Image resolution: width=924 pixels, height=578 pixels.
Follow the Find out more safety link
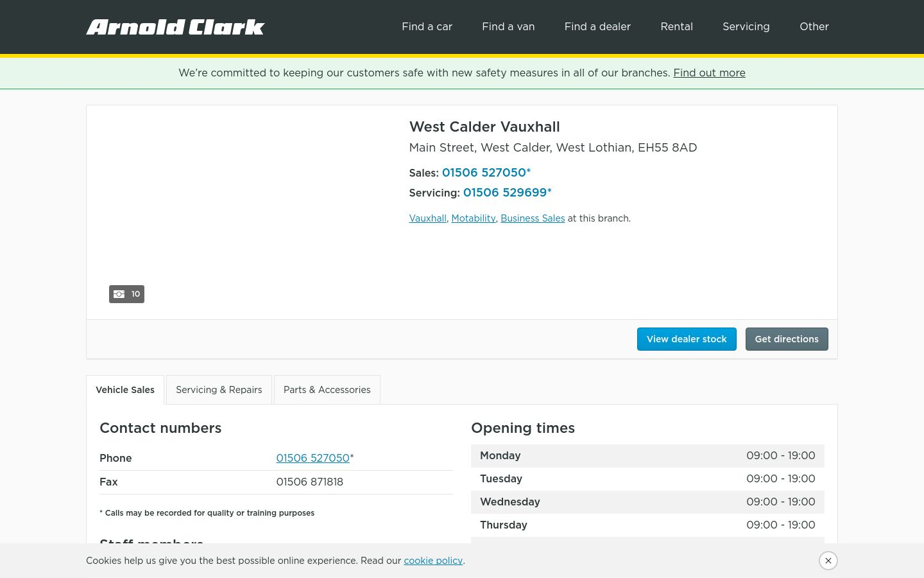709,73
